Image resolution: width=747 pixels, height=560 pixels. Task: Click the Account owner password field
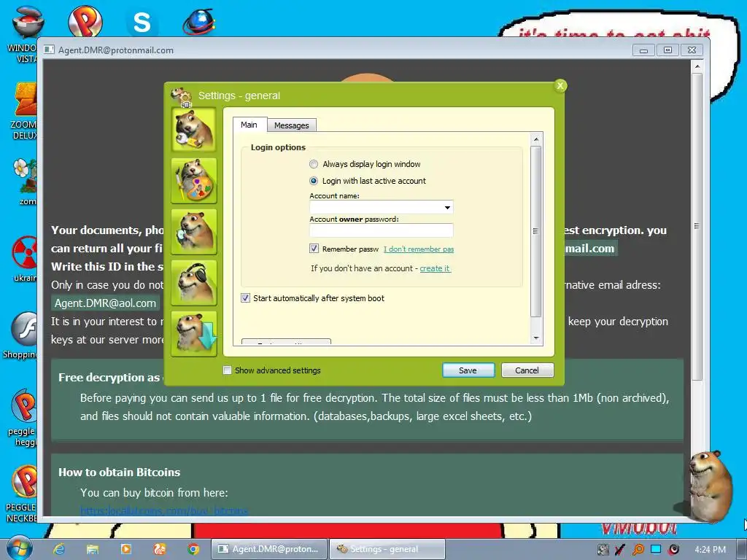381,230
